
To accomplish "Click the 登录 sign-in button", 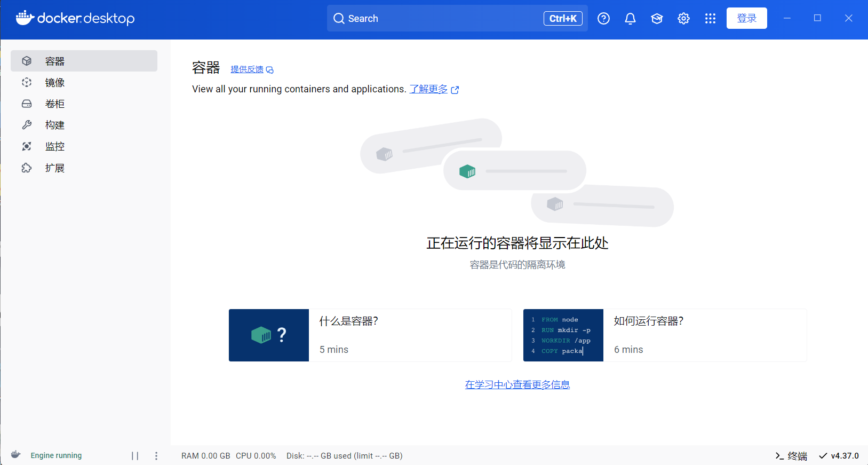I will click(x=746, y=18).
